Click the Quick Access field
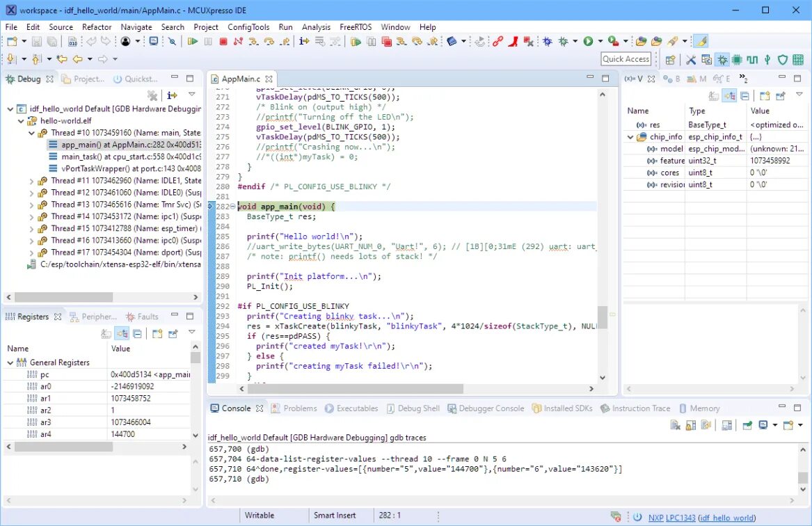 coord(626,59)
